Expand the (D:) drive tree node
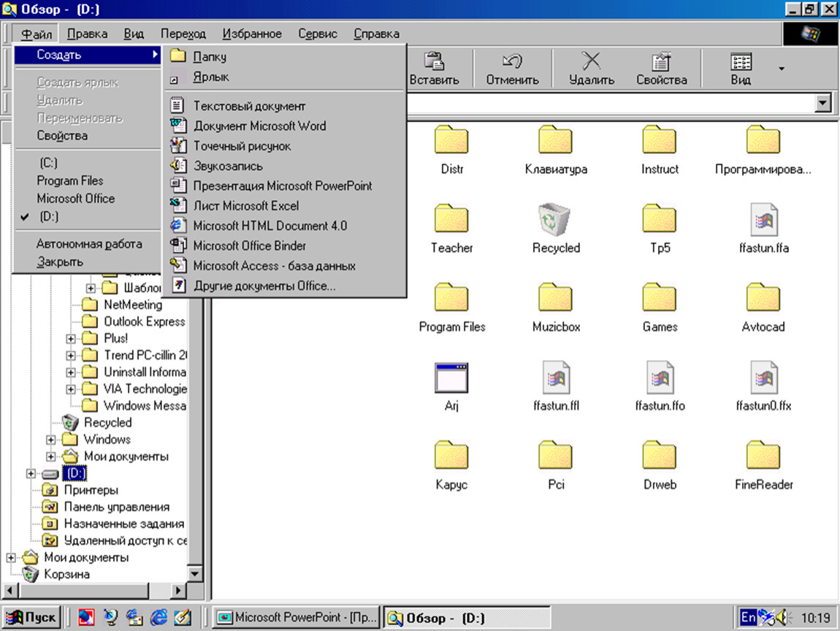This screenshot has height=631, width=840. pos(31,473)
